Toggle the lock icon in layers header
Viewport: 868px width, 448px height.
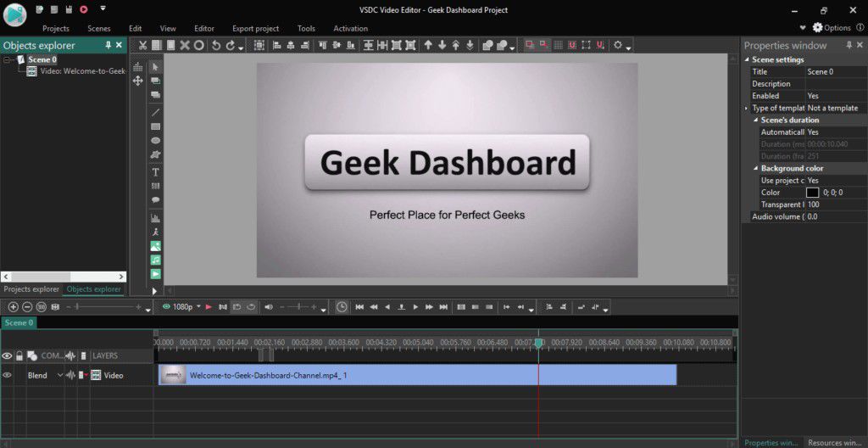[x=19, y=356]
